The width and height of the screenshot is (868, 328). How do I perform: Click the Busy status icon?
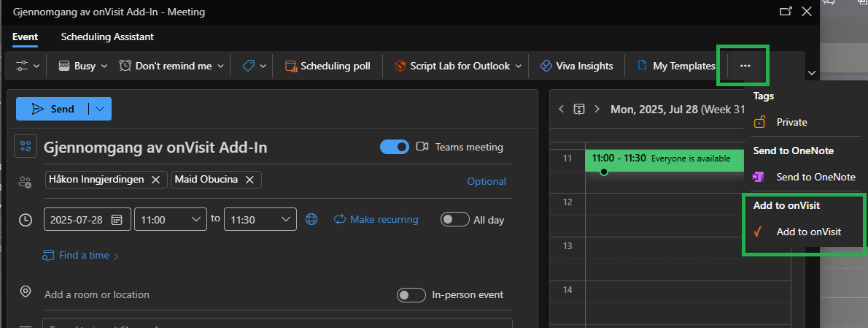point(65,66)
